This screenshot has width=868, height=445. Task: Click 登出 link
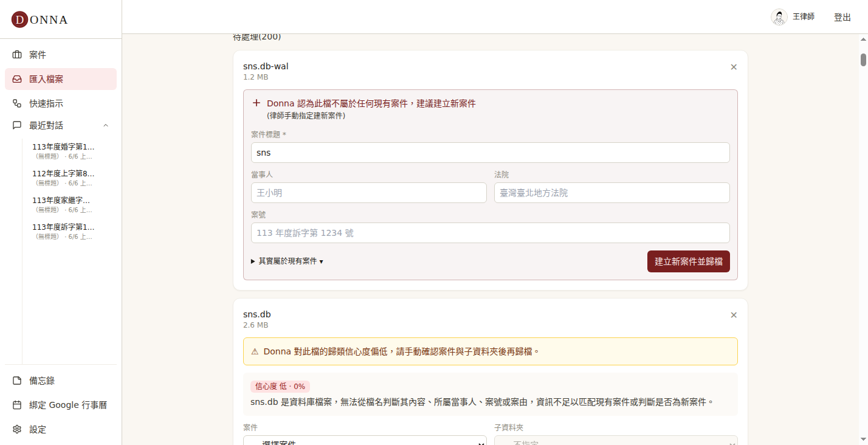[842, 17]
